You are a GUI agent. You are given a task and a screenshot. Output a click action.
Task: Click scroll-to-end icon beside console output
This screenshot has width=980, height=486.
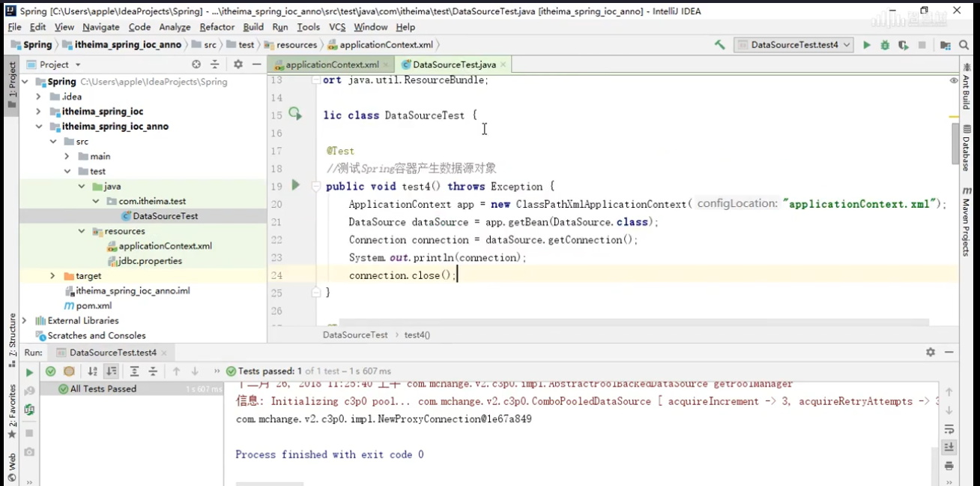pos(949,447)
